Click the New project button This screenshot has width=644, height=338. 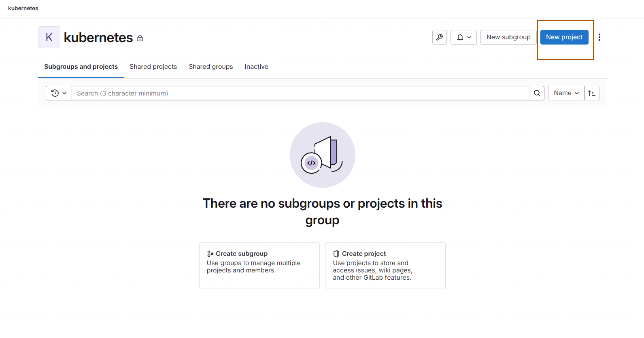pos(564,37)
